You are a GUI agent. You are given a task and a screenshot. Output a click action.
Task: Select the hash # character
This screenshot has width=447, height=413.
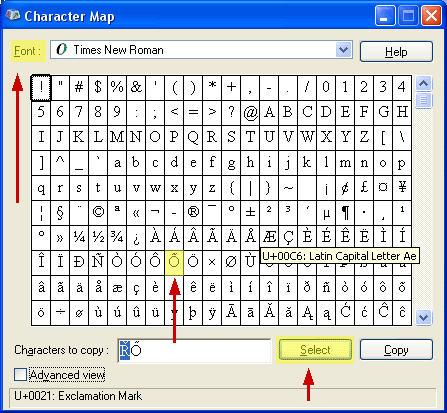[79, 88]
